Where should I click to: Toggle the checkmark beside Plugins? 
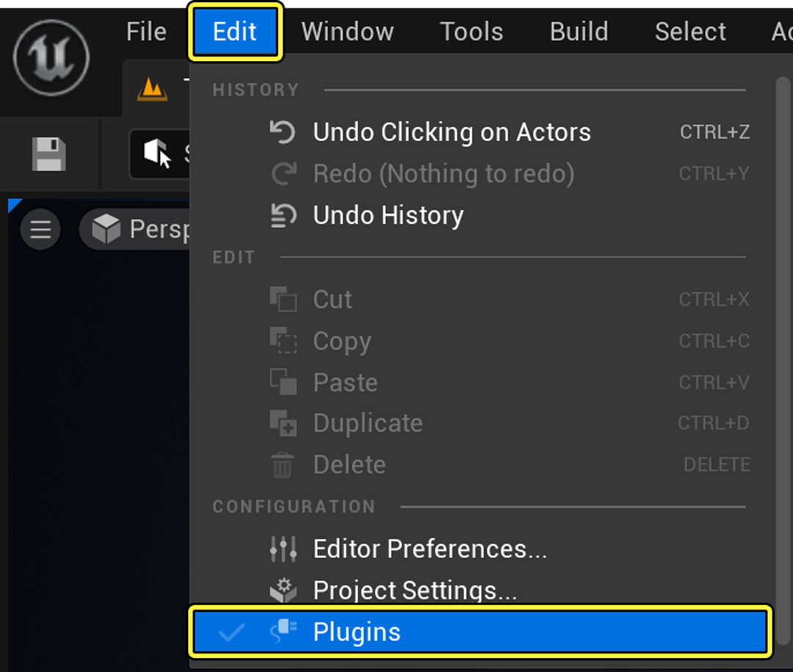tap(232, 630)
